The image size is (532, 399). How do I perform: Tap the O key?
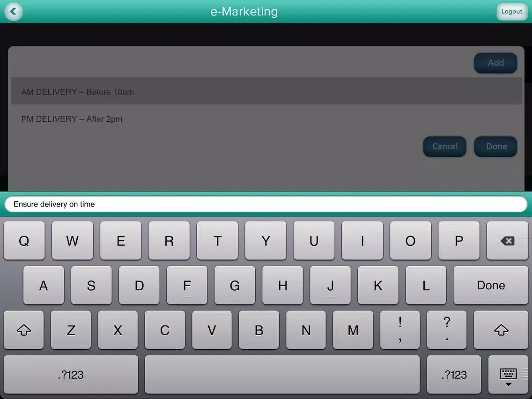point(411,241)
